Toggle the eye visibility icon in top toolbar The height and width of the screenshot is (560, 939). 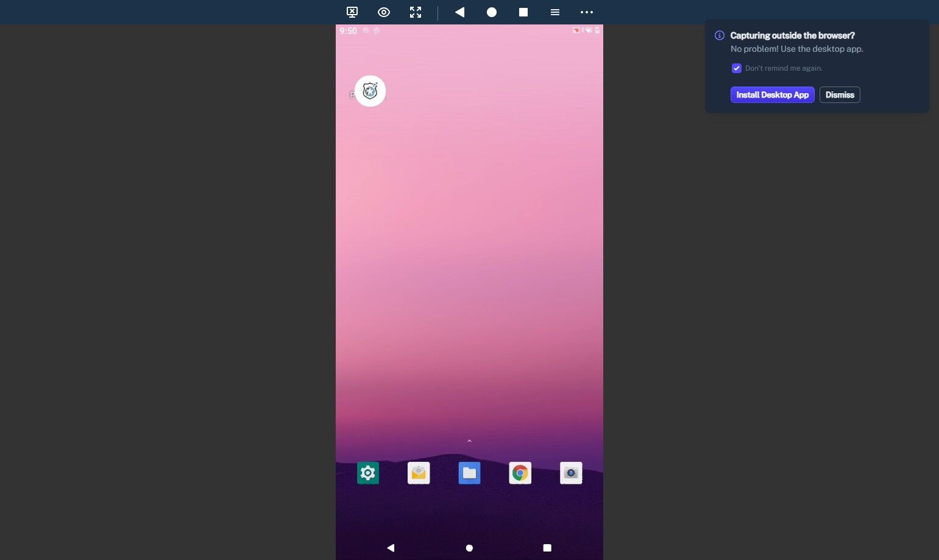click(x=384, y=12)
